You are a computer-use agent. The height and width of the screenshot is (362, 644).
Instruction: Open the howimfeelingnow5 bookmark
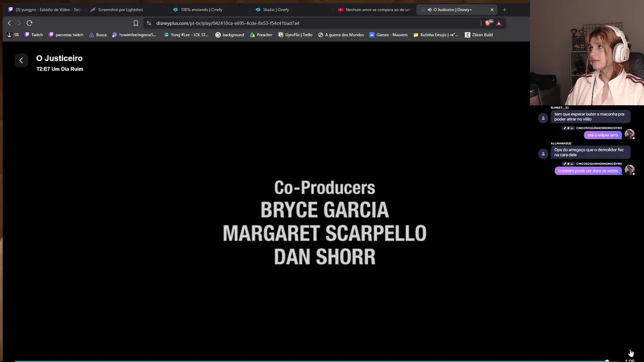coord(134,35)
